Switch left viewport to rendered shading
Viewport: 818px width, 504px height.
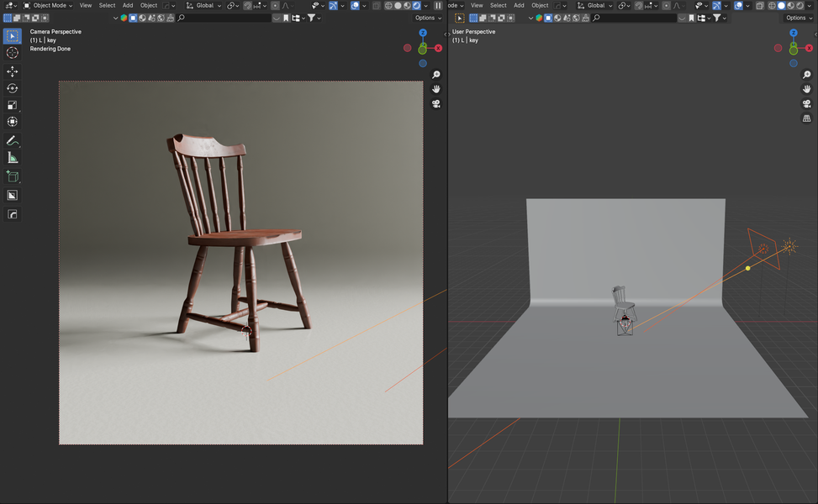click(x=417, y=5)
